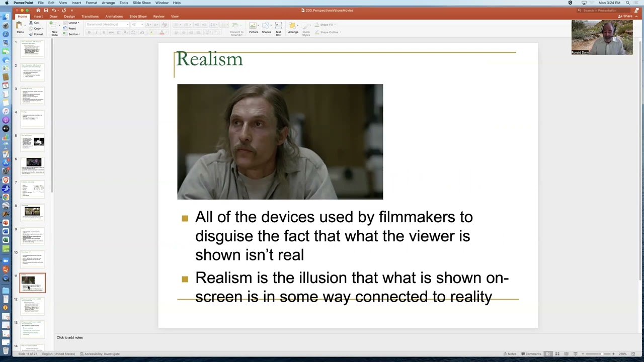Screen dimensions: 644x362
Task: Switch to the Design ribbon tab
Action: (x=69, y=17)
